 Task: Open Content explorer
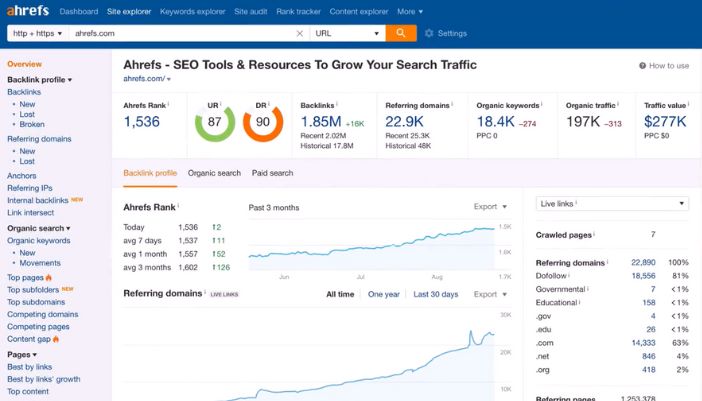(x=359, y=12)
